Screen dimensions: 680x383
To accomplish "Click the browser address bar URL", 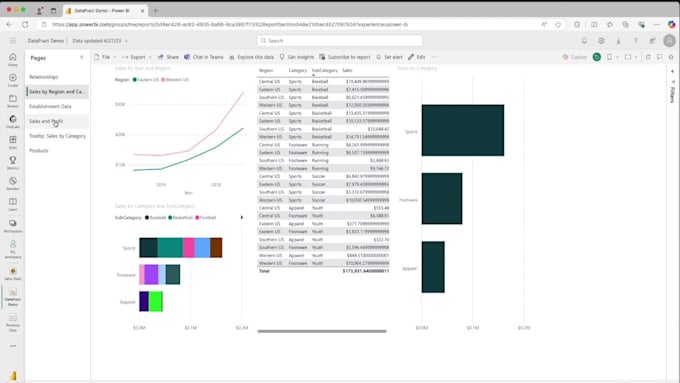I will (230, 25).
